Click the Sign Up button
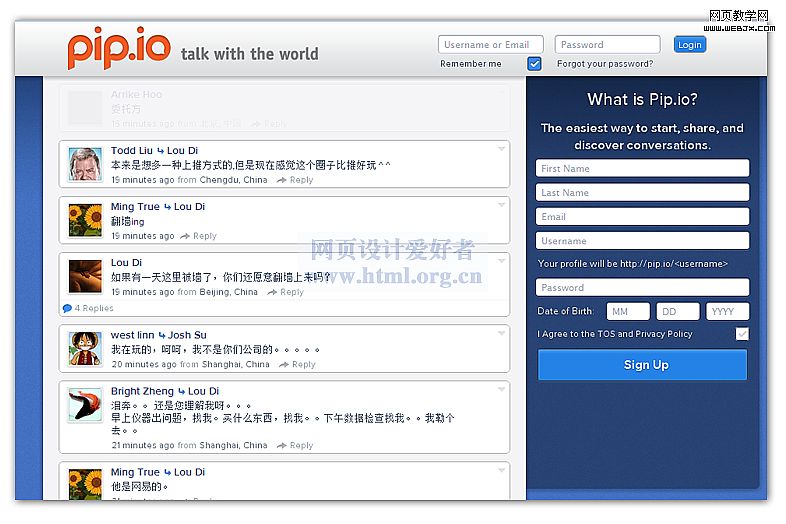 click(x=643, y=365)
